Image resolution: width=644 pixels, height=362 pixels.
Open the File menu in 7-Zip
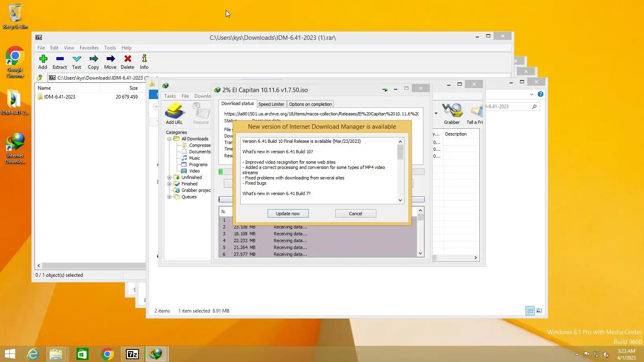[x=41, y=47]
